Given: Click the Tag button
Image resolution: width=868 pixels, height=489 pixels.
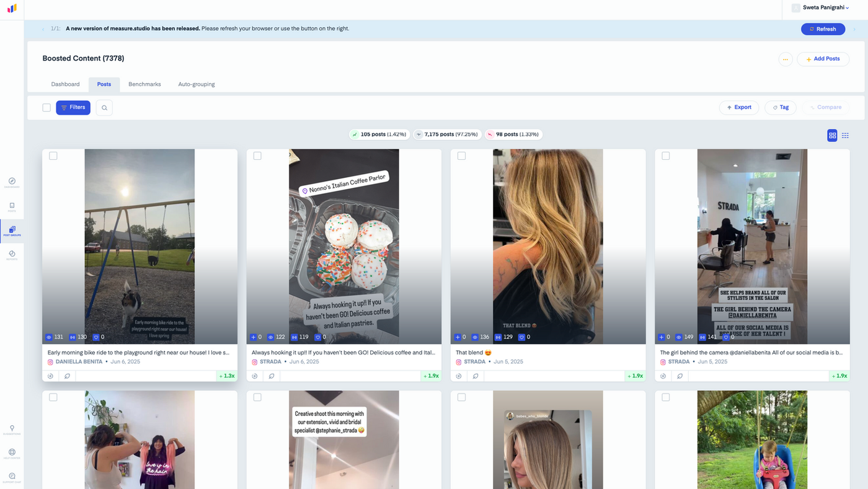Looking at the screenshot, I should point(780,107).
